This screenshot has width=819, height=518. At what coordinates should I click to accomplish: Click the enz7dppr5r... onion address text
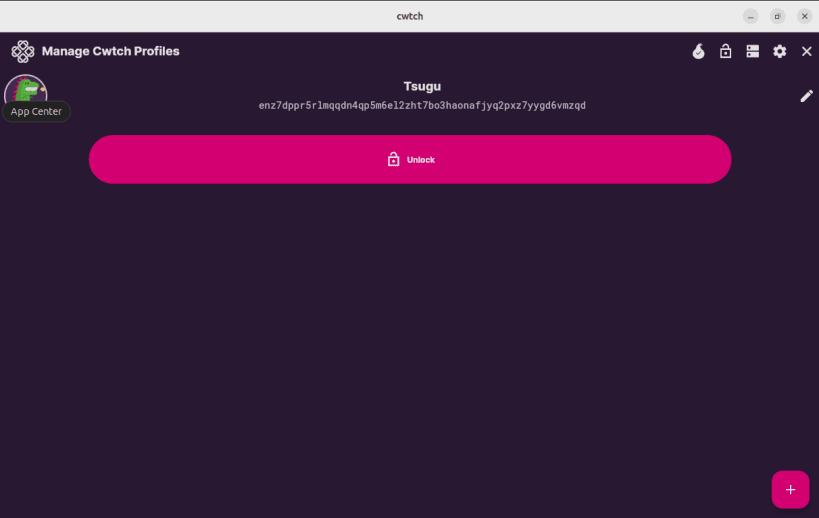pos(422,105)
